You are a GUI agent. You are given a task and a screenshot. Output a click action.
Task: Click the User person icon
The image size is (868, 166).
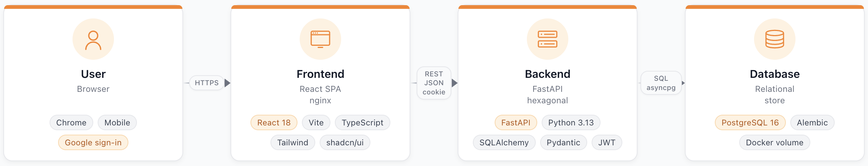tap(93, 39)
